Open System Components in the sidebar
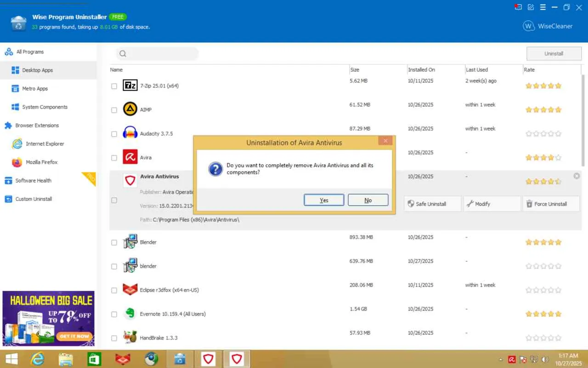The width and height of the screenshot is (588, 368). [48, 107]
